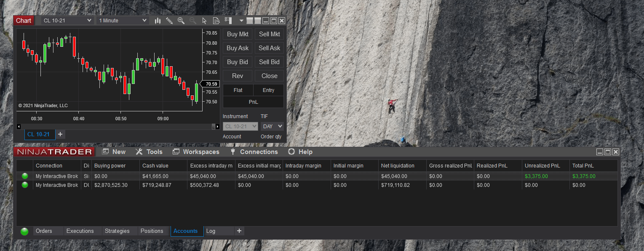Click the $41,665.00 cash value cell
This screenshot has width=644, height=251.
[163, 176]
